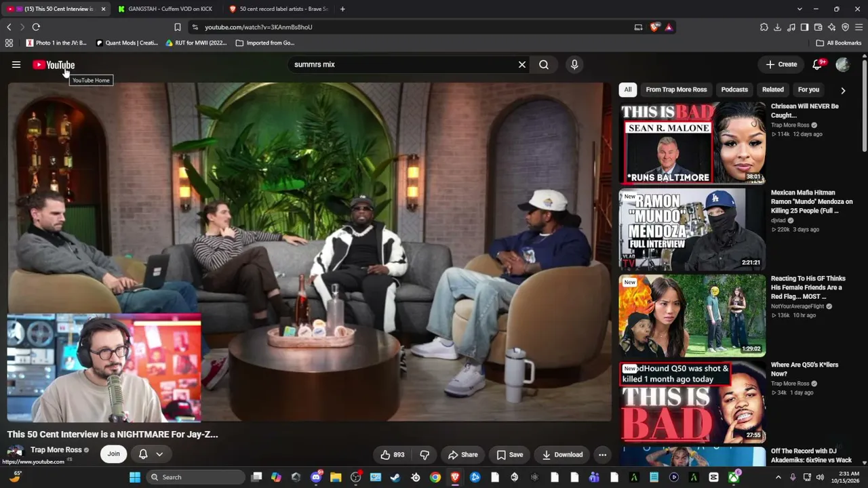The height and width of the screenshot is (488, 868).
Task: Open browser downloads icon
Action: click(778, 27)
